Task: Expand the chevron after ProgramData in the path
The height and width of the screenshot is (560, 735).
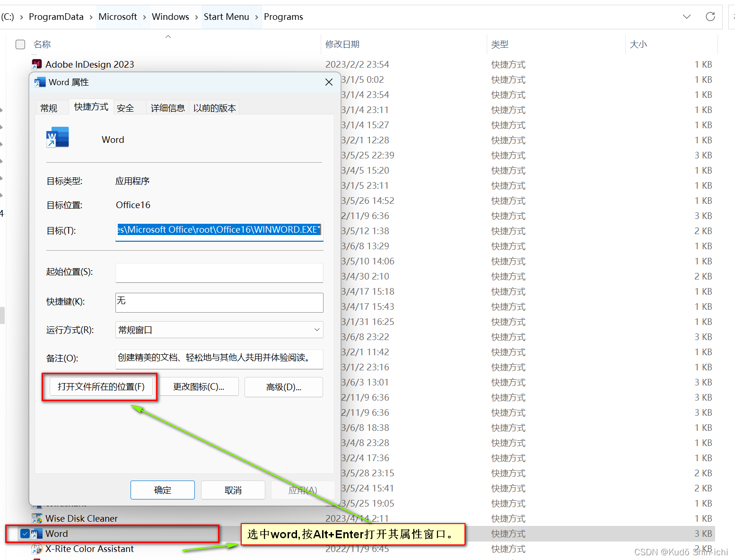Action: pyautogui.click(x=91, y=17)
